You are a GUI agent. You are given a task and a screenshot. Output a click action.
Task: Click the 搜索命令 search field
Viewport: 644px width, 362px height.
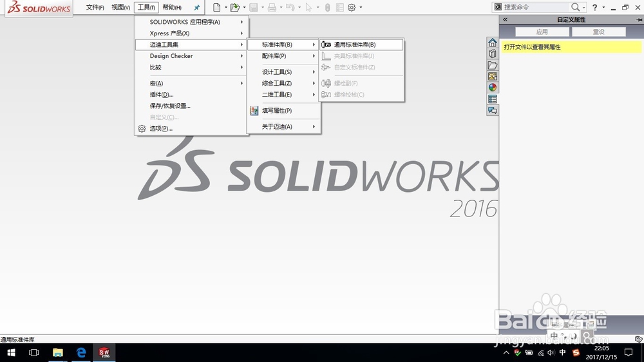(x=536, y=7)
